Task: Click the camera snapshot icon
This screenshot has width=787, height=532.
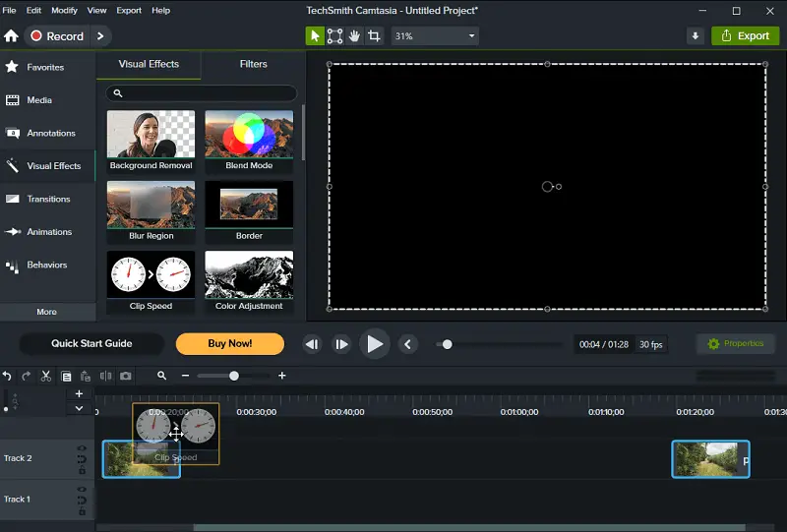Action: pos(126,376)
